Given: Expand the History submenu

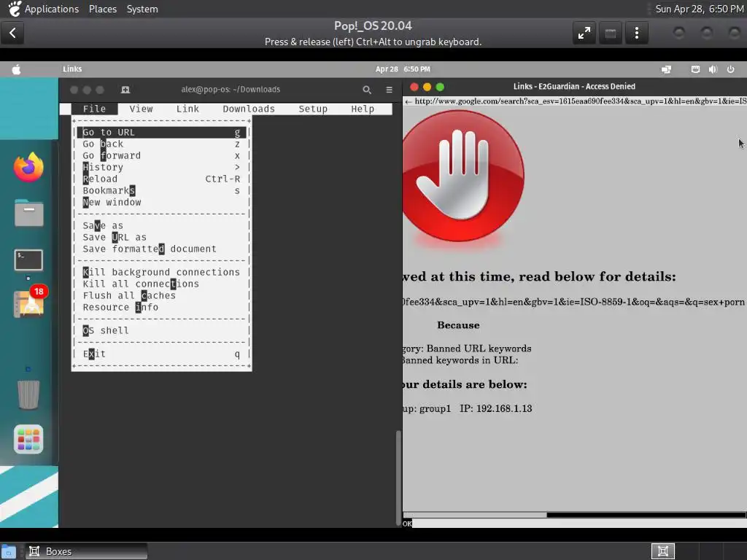Looking at the screenshot, I should (161, 167).
